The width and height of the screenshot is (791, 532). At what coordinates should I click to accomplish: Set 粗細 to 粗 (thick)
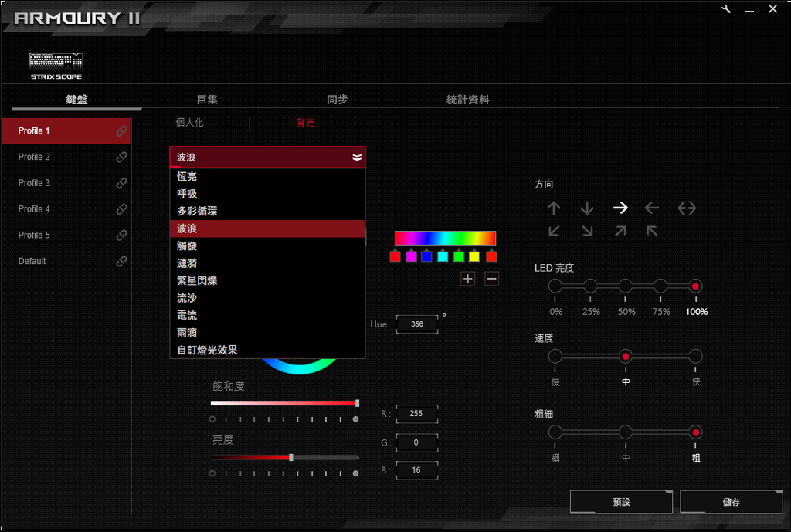(696, 432)
